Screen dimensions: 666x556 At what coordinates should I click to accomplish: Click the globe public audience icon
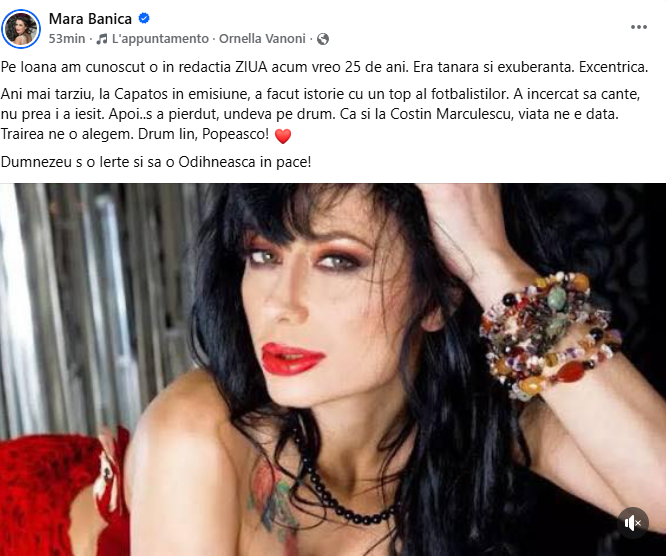click(323, 39)
